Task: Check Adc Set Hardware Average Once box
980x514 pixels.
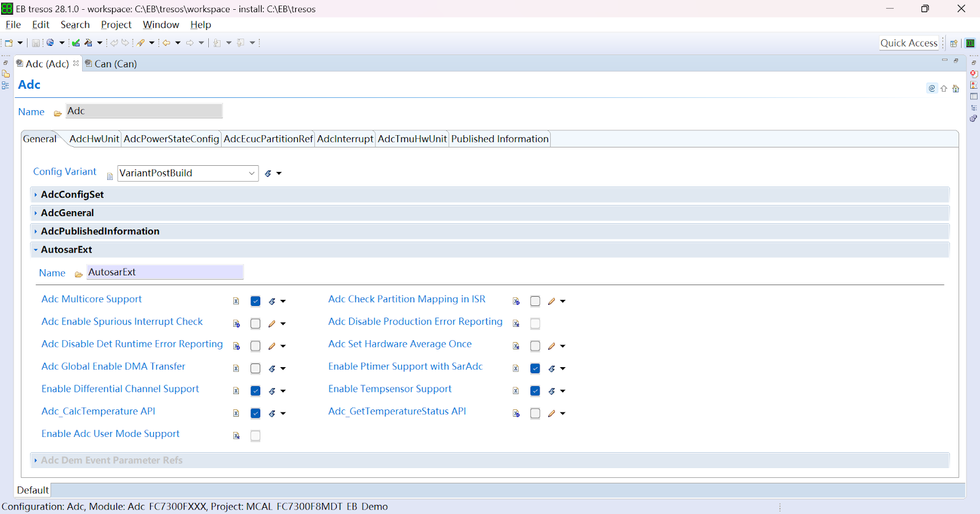Action: (x=535, y=346)
